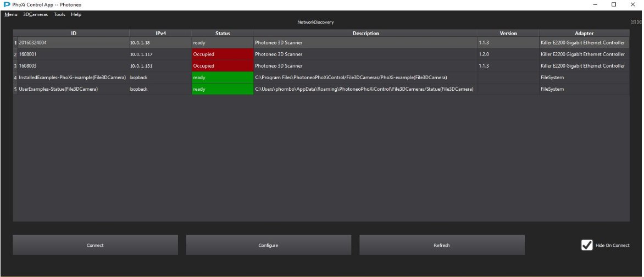Screen dimensions: 644x277
Task: Click loopback cell in PhoXi-example row
Action: coord(160,77)
